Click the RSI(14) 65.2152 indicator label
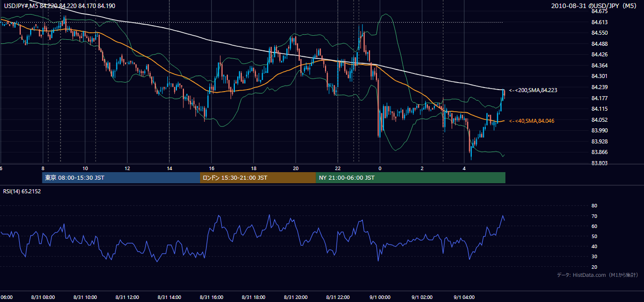Image resolution: width=644 pixels, height=302 pixels. [22, 191]
